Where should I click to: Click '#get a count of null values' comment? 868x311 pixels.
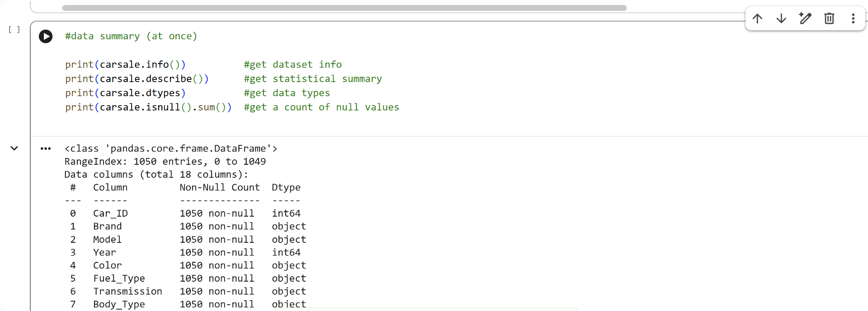point(321,107)
